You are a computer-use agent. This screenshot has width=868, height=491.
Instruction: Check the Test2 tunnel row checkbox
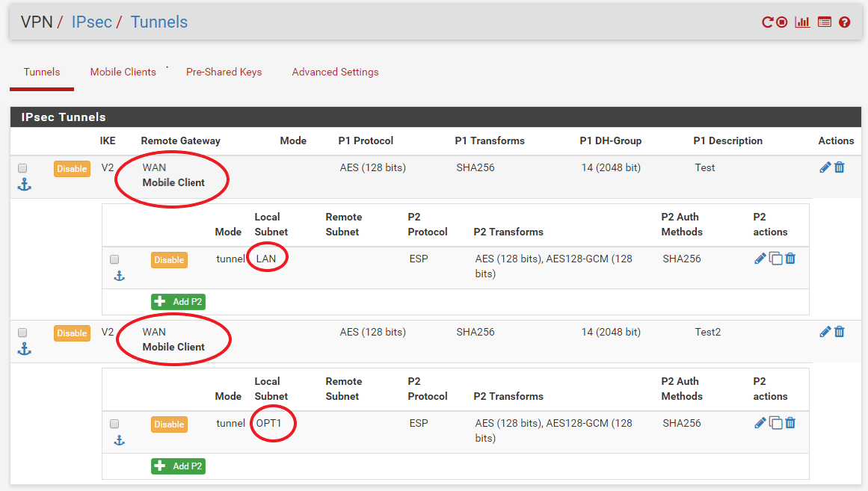pos(22,333)
